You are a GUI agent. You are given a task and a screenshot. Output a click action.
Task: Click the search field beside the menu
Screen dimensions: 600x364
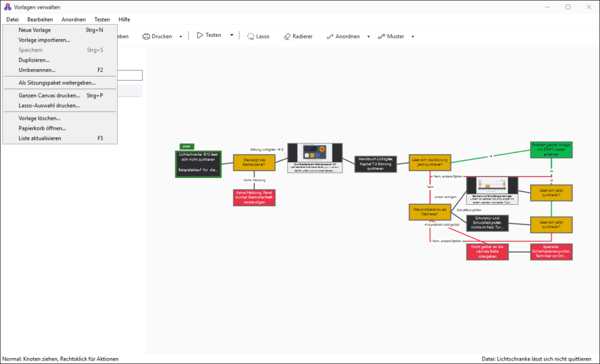click(x=129, y=75)
